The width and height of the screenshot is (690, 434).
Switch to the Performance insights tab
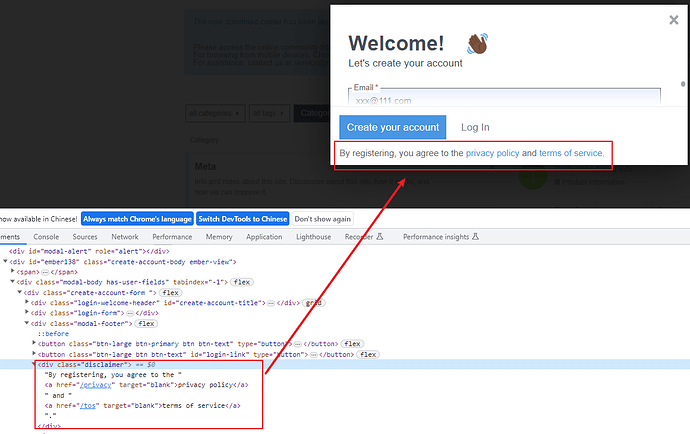[440, 237]
